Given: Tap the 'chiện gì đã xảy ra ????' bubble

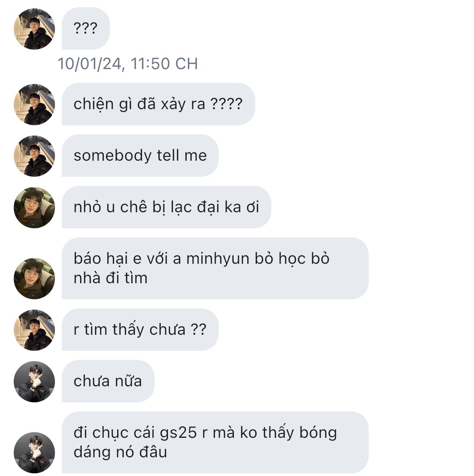Looking at the screenshot, I should [x=158, y=104].
